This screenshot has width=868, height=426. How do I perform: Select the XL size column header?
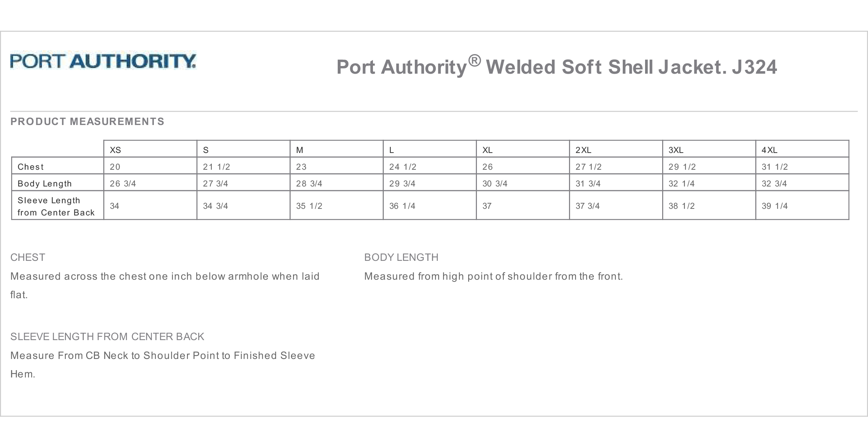[487, 150]
